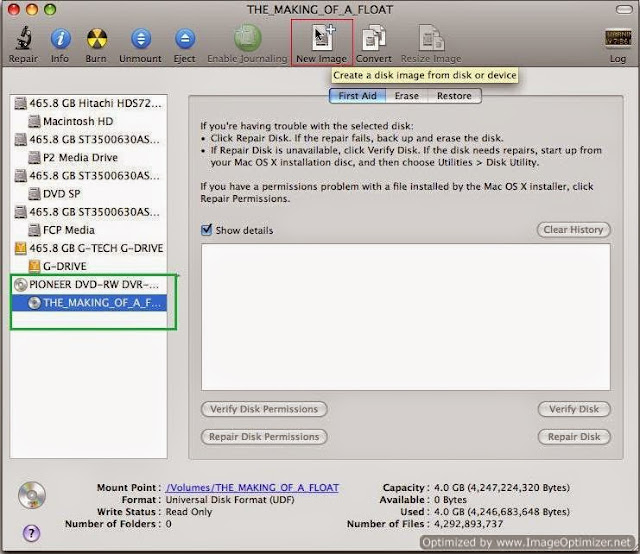Image resolution: width=640 pixels, height=554 pixels.
Task: Click the Verify Disk Permissions button
Action: pyautogui.click(x=264, y=409)
